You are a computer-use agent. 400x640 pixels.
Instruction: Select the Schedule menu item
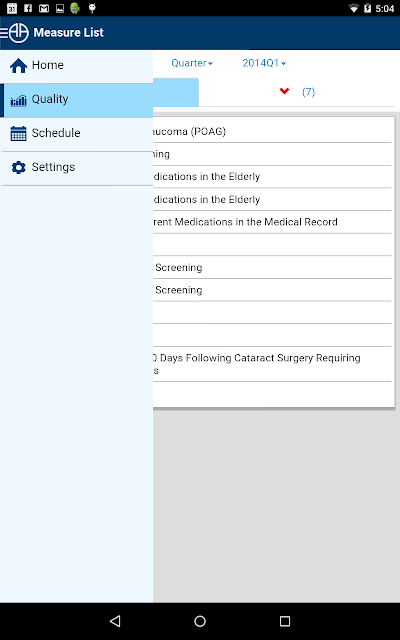76,133
